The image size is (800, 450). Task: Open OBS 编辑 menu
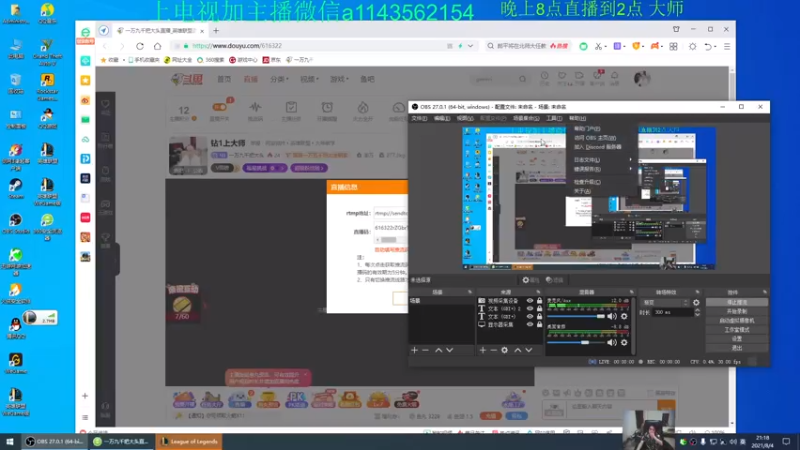coord(442,118)
